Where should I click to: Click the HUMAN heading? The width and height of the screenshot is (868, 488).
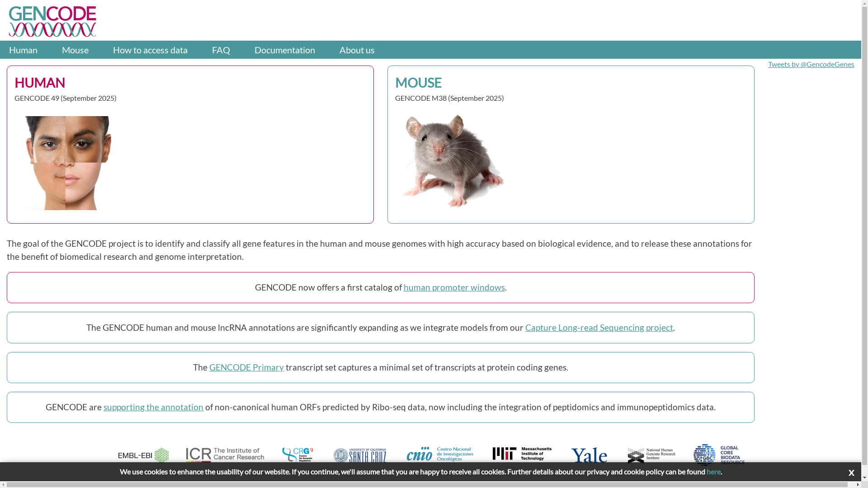click(x=40, y=82)
